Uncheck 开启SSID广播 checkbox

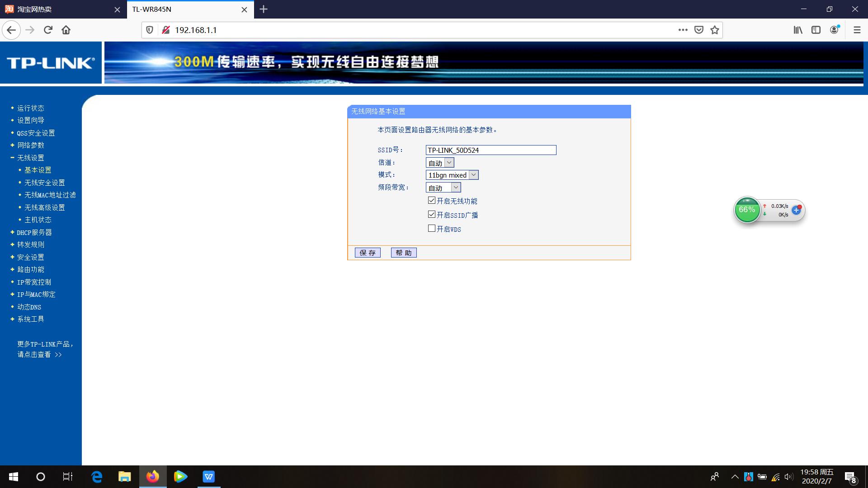[x=432, y=214]
